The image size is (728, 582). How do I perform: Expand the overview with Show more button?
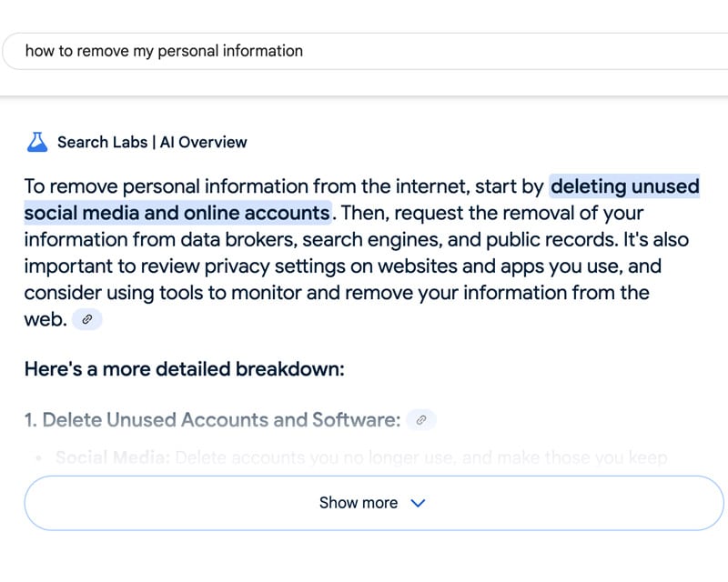(374, 503)
